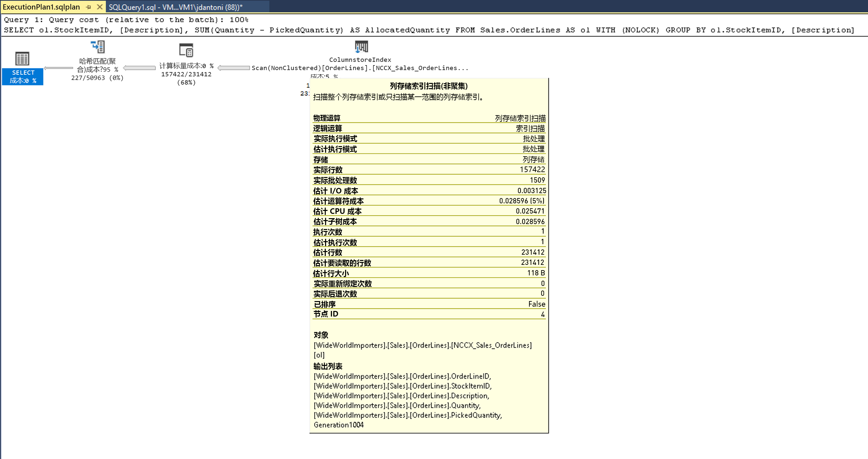868x459 pixels.
Task: Activate the ExecutionPlan1.sqlplan tab
Action: [41, 7]
